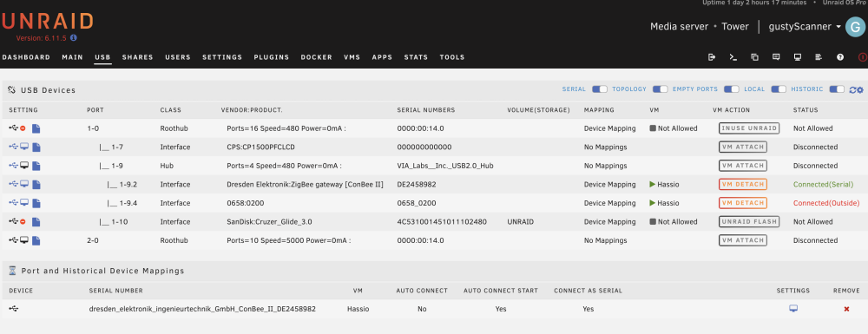
Task: Open USB settings gear icon
Action: (859, 89)
